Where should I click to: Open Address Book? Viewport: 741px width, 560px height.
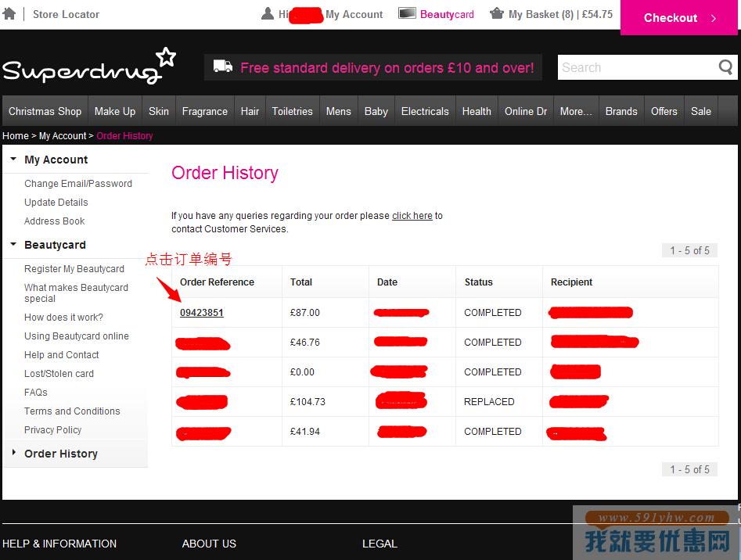54,221
